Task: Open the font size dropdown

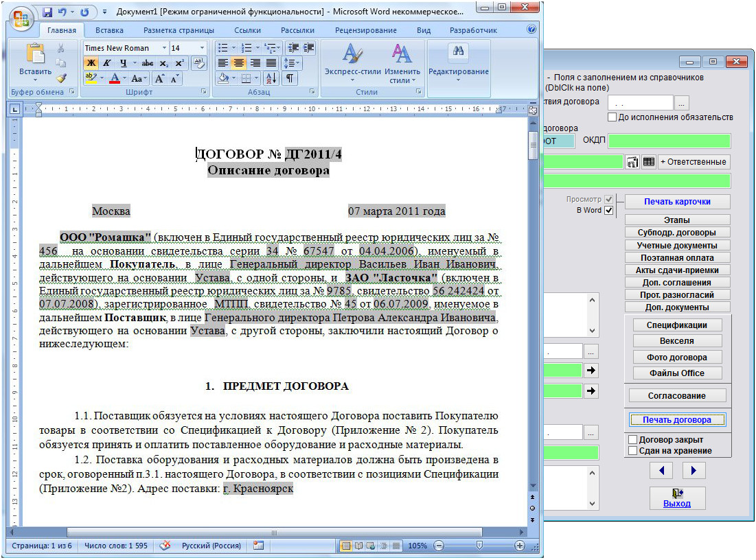Action: click(x=202, y=48)
